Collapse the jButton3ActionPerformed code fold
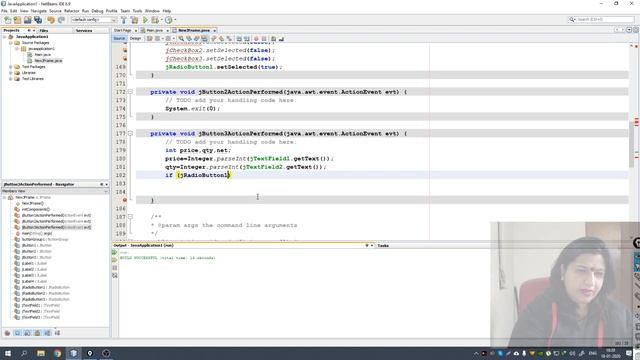Viewport: 640px width, 360px height. tap(130, 133)
